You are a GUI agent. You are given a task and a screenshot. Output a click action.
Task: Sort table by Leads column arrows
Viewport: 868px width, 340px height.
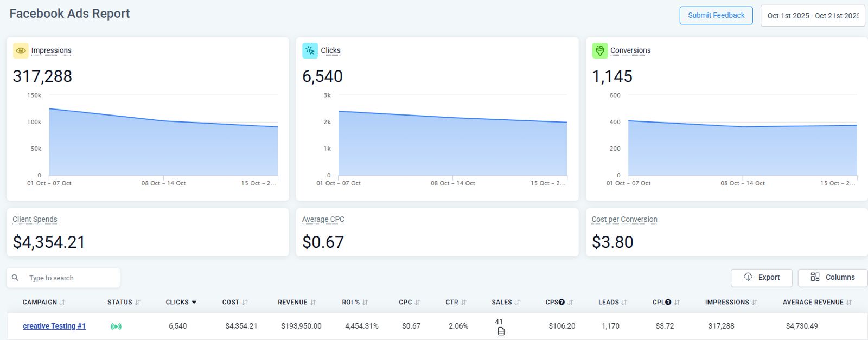click(x=624, y=302)
